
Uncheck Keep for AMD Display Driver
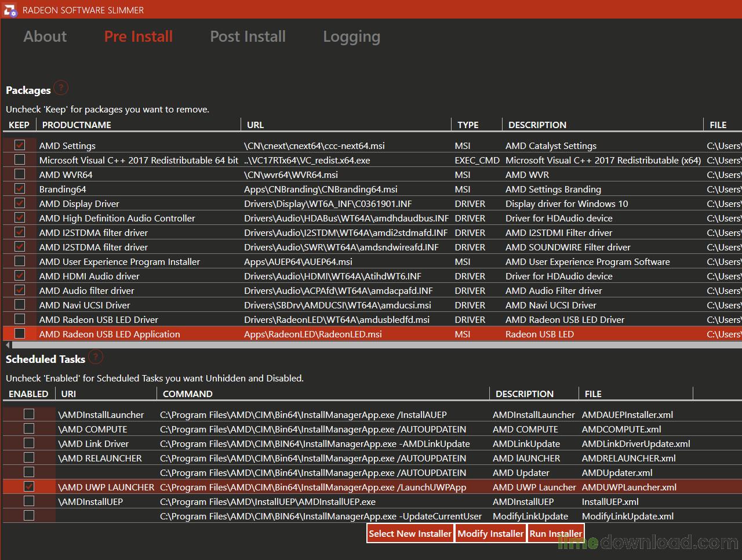pos(20,203)
